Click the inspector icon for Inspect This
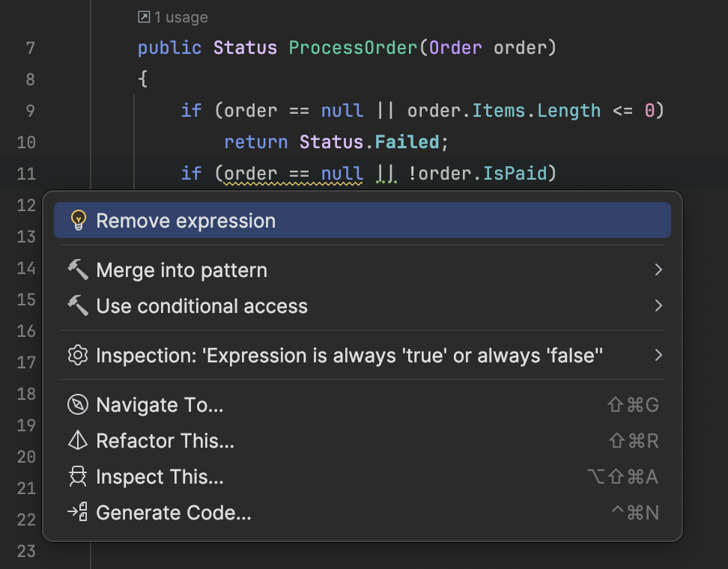The width and height of the screenshot is (728, 569). pos(78,477)
